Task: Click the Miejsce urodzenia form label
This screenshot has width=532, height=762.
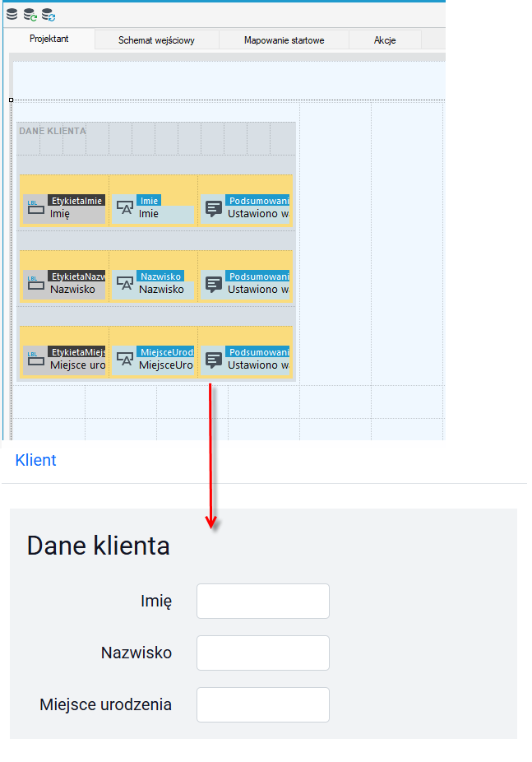Action: click(x=106, y=704)
